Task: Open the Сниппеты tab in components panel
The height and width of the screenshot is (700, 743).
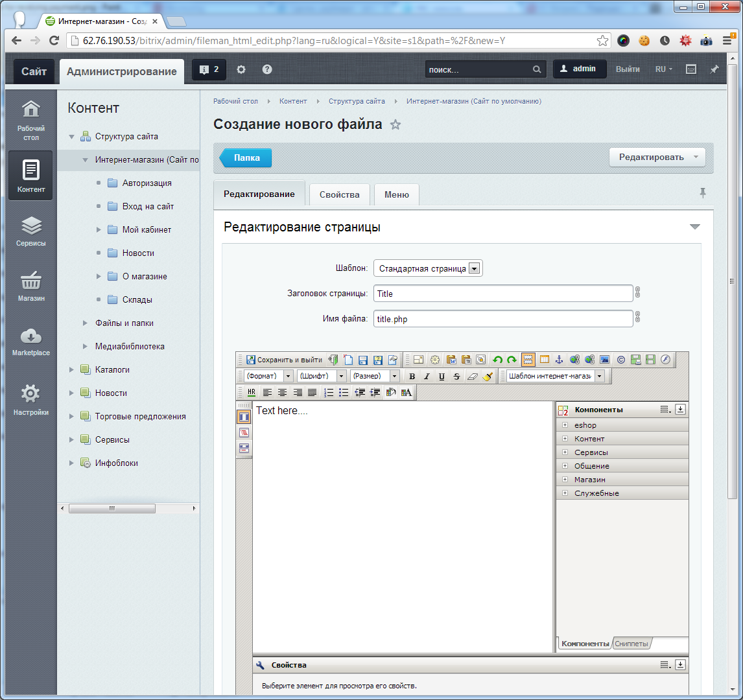Action: [x=631, y=644]
